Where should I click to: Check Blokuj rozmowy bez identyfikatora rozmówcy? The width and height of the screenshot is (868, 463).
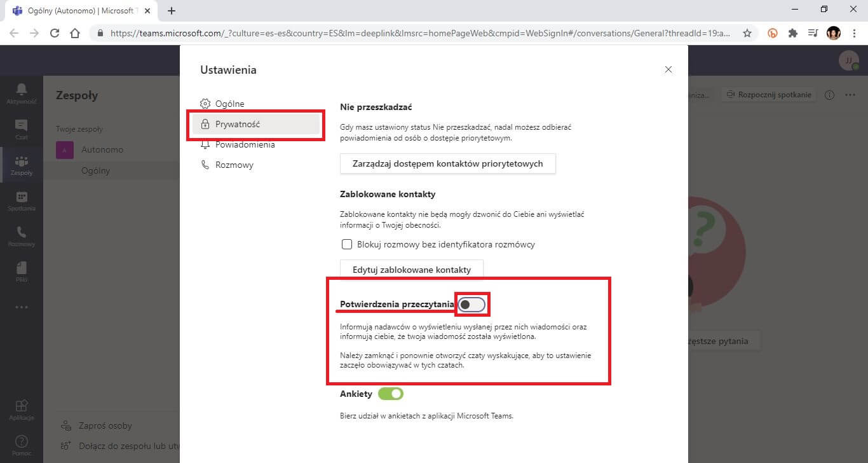[x=347, y=244]
